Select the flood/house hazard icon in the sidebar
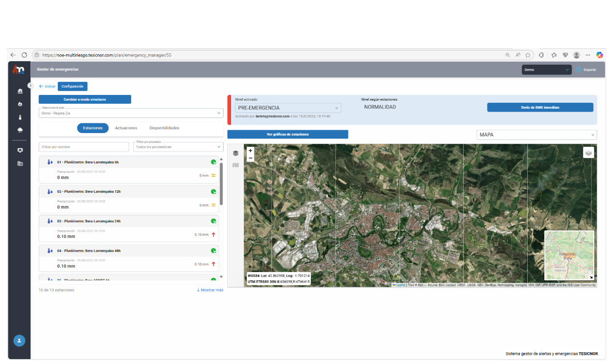Image resolution: width=607 pixels, height=364 pixels. [x=20, y=91]
